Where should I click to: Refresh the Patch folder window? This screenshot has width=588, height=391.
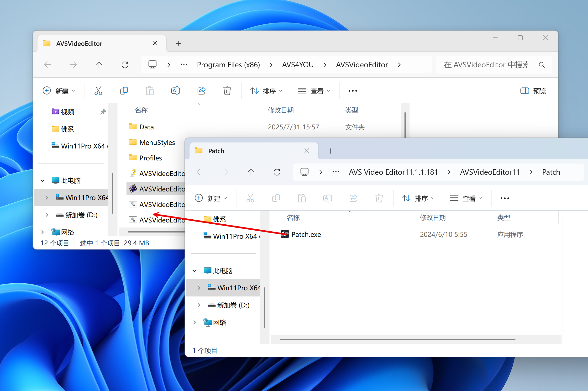tap(277, 172)
